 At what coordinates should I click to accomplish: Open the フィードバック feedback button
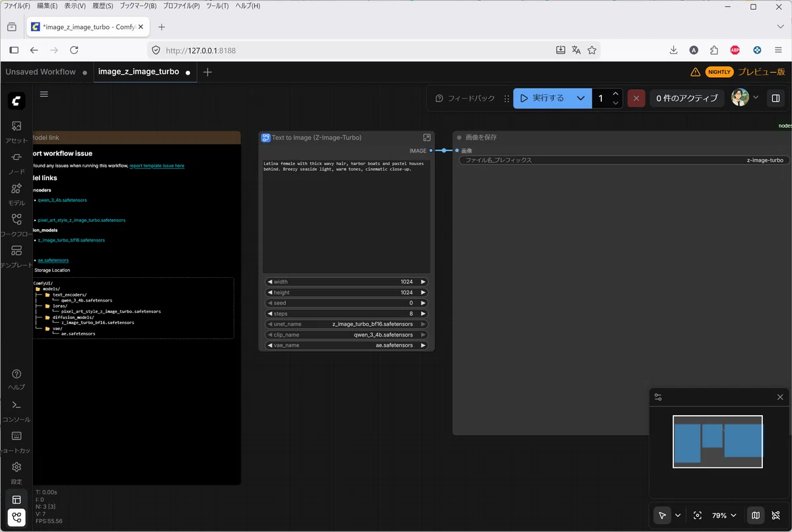tap(465, 98)
